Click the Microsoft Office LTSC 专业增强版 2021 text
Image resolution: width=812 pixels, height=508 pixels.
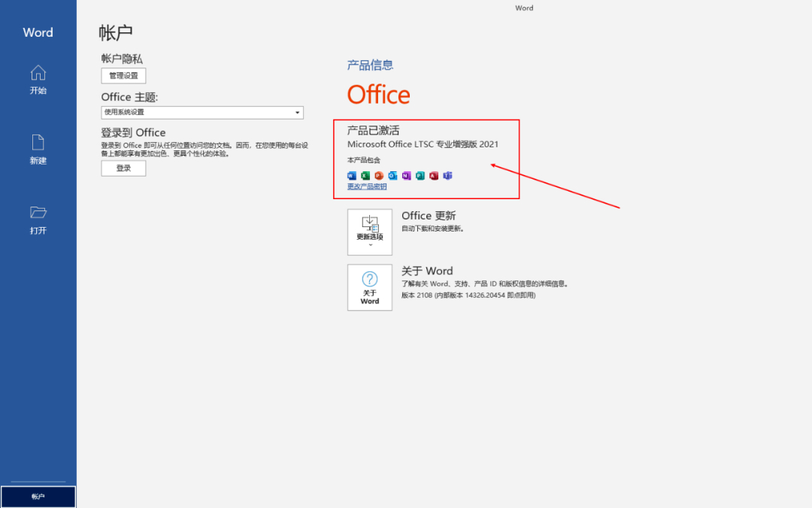pyautogui.click(x=423, y=144)
